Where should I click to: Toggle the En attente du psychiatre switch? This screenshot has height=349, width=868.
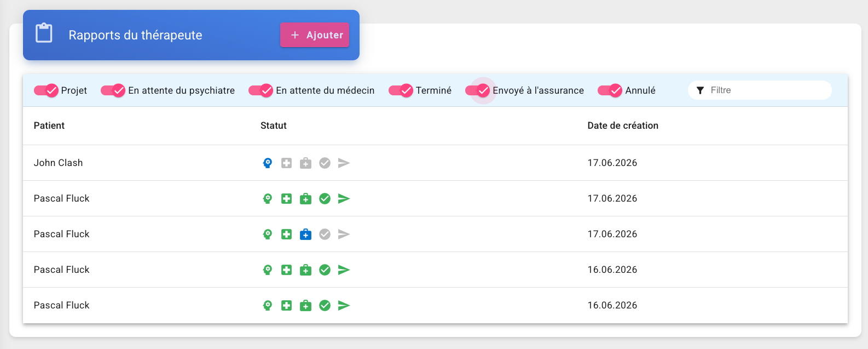pos(113,90)
